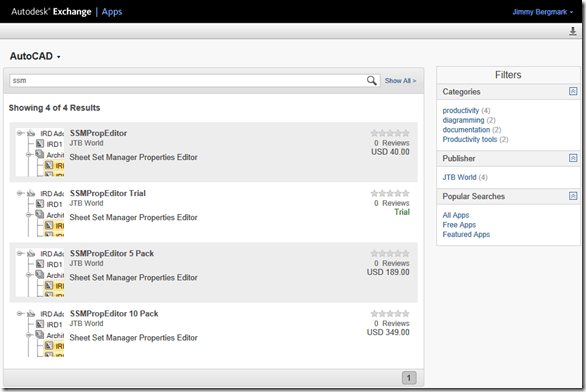Click star rating of SSMPropEditor
The height and width of the screenshot is (392, 586).
[x=390, y=133]
